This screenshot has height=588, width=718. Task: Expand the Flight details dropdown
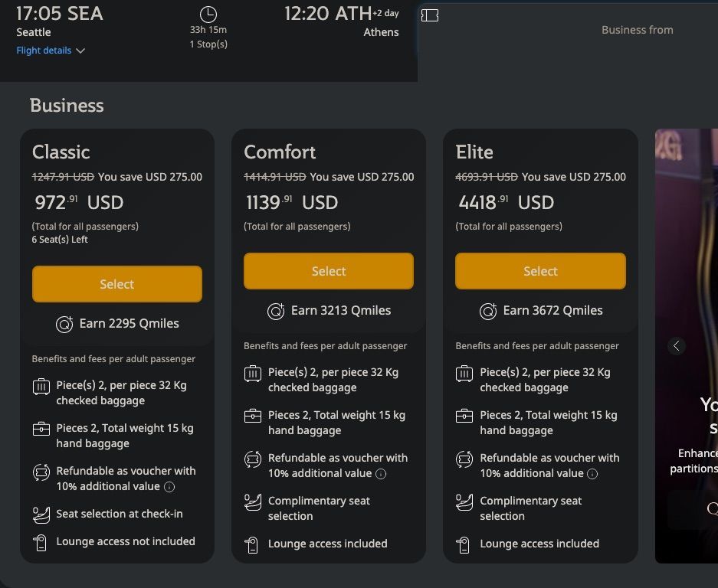pos(51,51)
